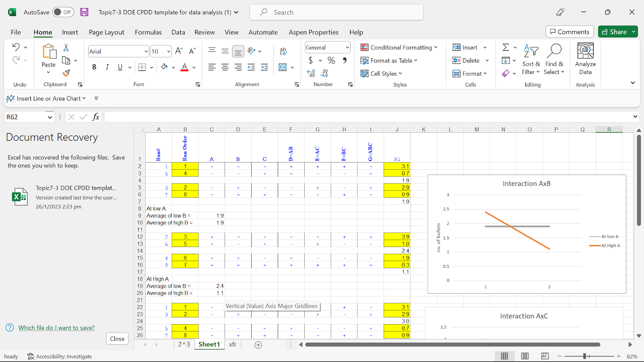Click the Save icon in title bar

[84, 12]
